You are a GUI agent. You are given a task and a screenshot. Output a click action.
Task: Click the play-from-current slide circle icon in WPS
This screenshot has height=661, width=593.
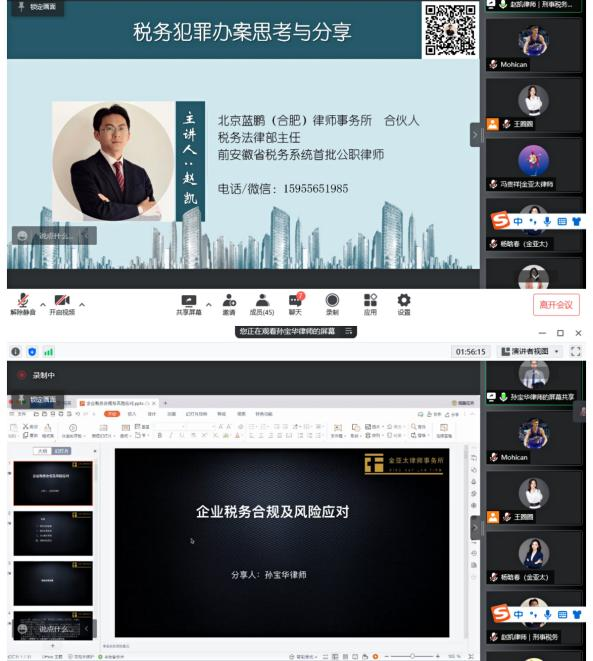(x=73, y=427)
